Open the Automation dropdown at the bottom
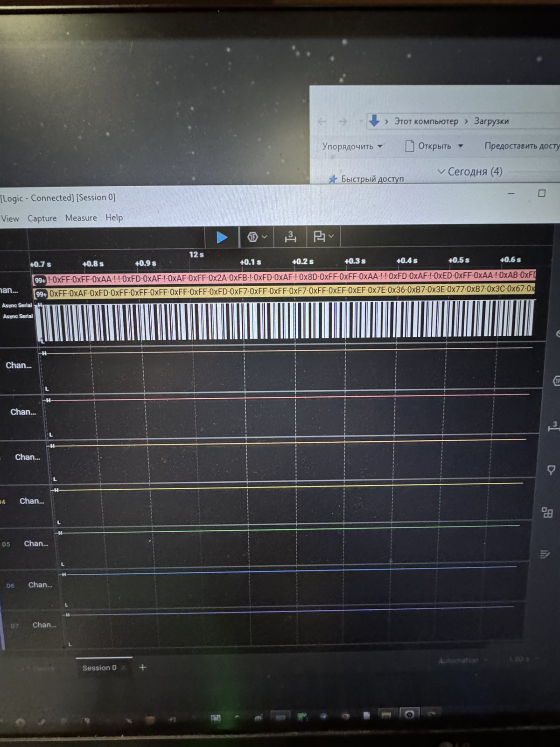560x747 pixels. pos(462,660)
